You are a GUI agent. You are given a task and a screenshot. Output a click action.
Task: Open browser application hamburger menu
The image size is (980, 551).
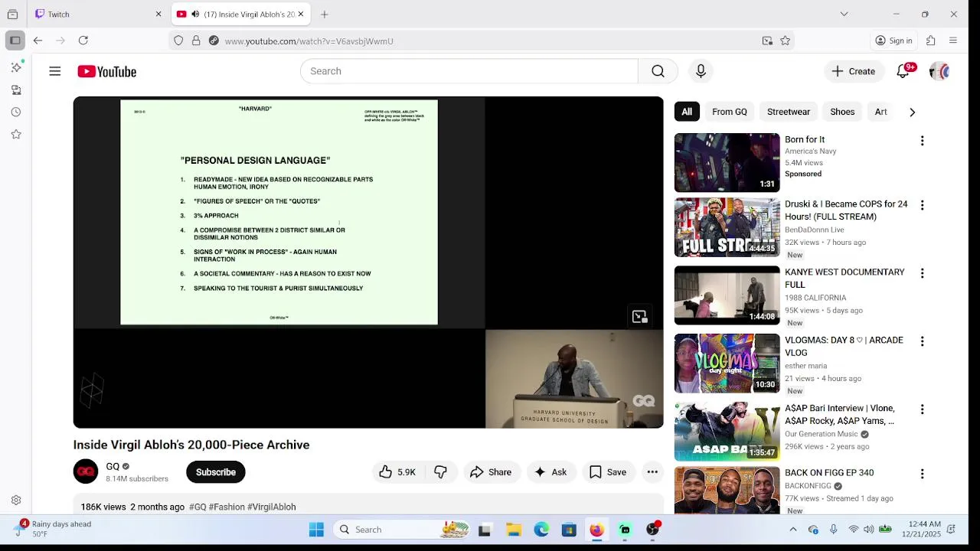click(x=953, y=41)
